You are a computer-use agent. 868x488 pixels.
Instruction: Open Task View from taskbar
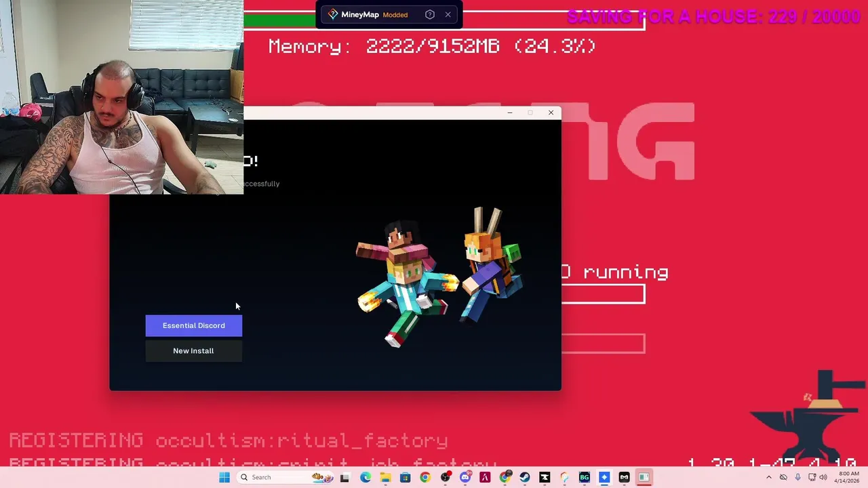click(x=344, y=477)
